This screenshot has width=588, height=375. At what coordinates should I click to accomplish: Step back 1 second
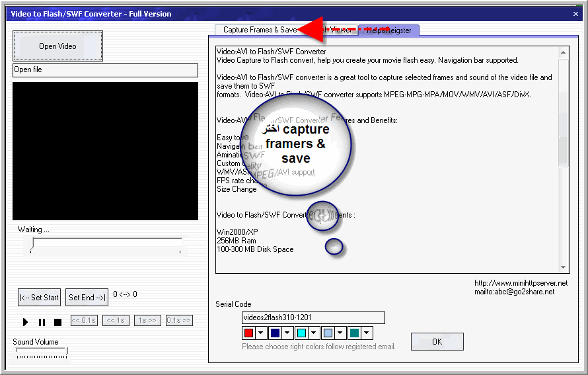pos(116,320)
